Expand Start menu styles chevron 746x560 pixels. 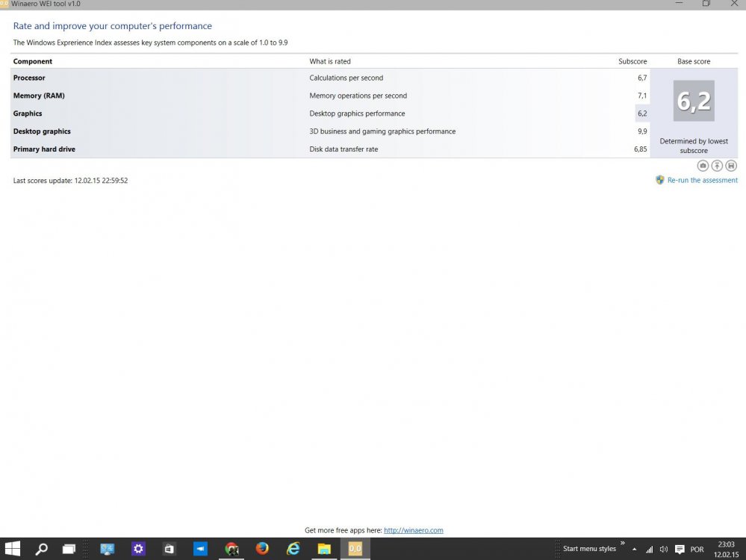coord(622,543)
